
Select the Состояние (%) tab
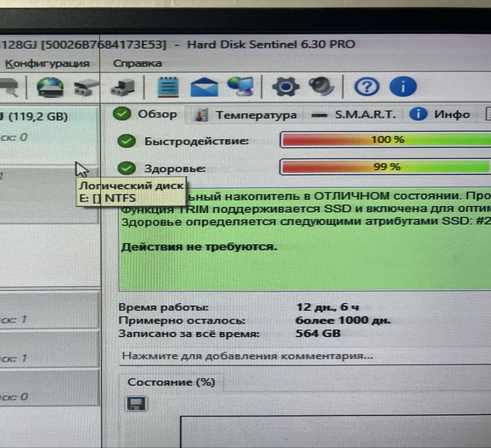pos(172,382)
